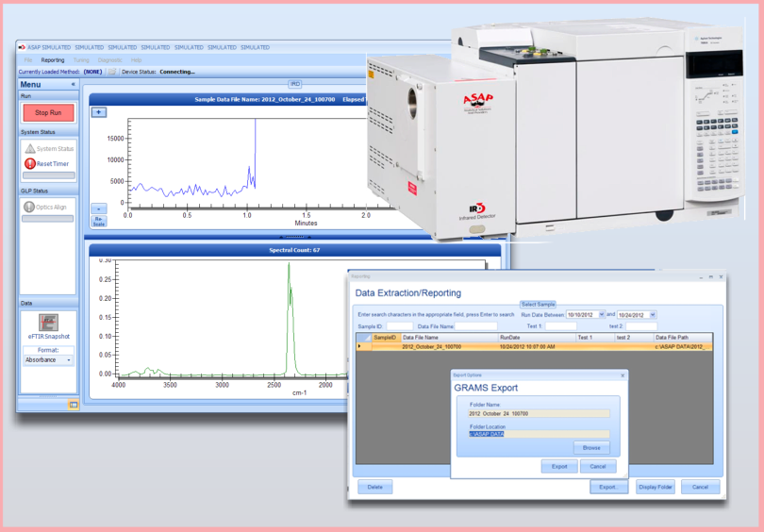Click Export in GRAMS Export dialog
The height and width of the screenshot is (532, 764).
559,466
